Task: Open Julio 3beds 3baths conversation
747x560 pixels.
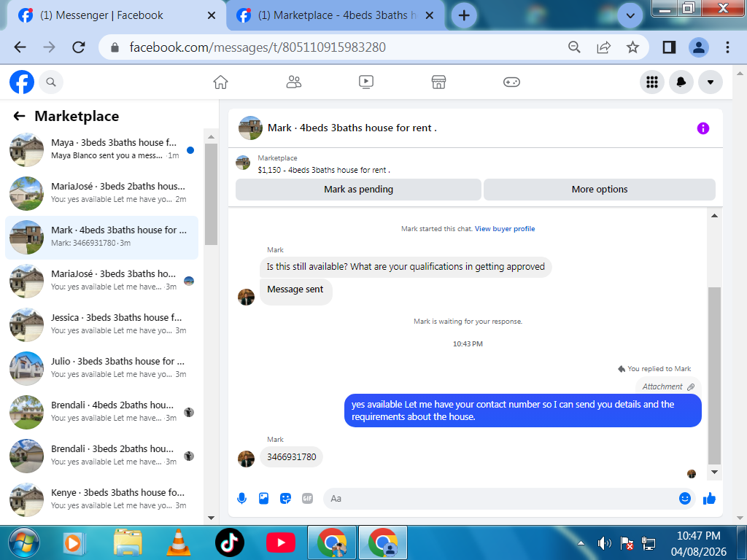Action: point(101,368)
